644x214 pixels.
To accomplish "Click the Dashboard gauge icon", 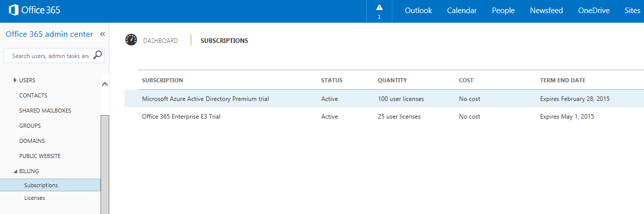I will coord(131,40).
